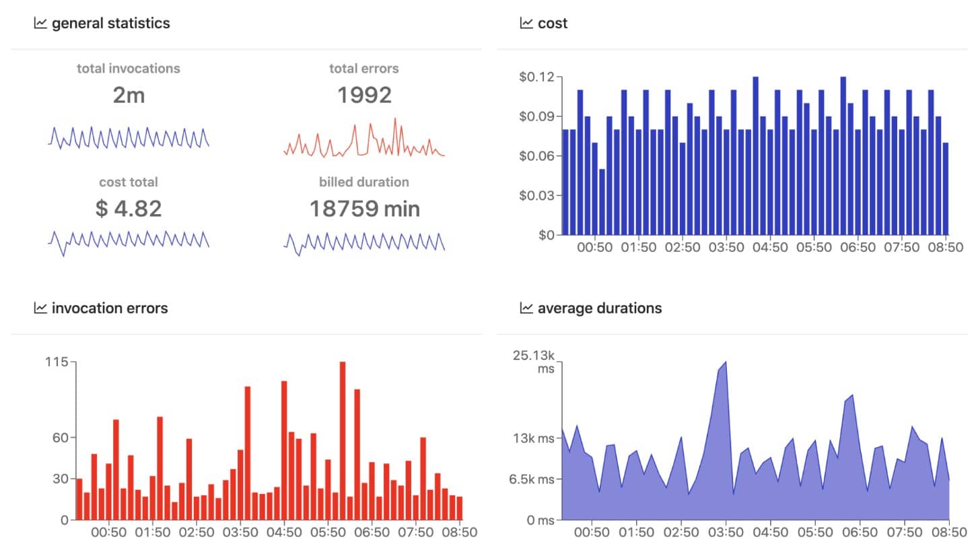This screenshot has width=974, height=560.
Task: Click the 07:50 tick in invocation errors chart
Action: click(x=416, y=532)
